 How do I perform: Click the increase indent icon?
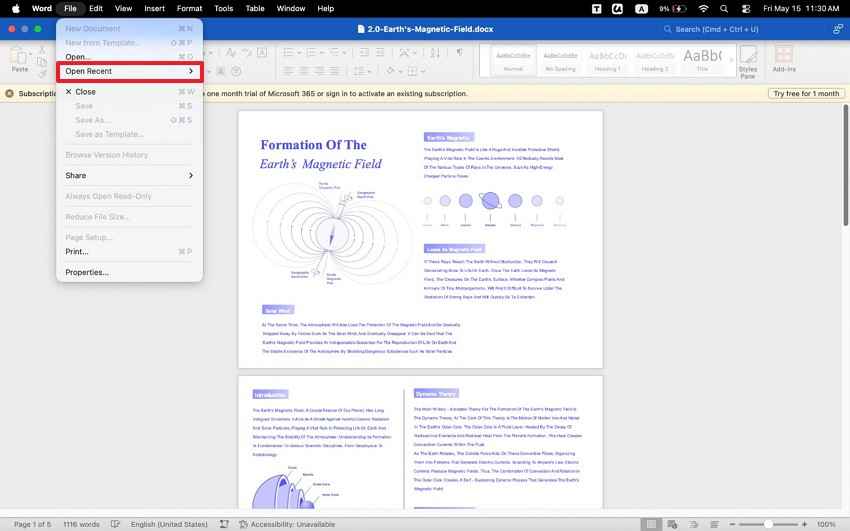pos(380,53)
